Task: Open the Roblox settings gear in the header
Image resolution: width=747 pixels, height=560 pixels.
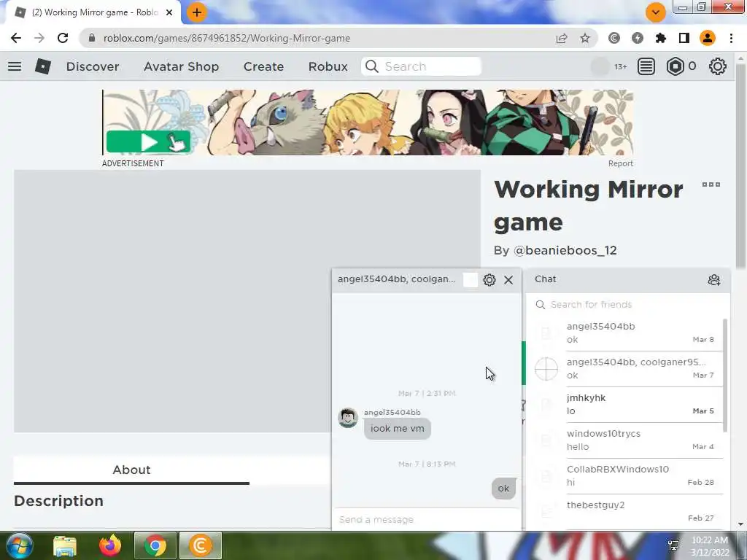Action: (718, 66)
